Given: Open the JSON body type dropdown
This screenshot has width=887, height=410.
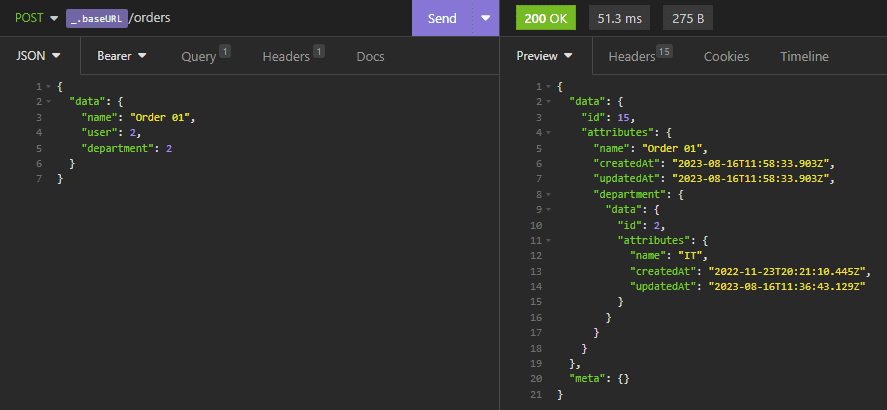Looking at the screenshot, I should [x=39, y=56].
